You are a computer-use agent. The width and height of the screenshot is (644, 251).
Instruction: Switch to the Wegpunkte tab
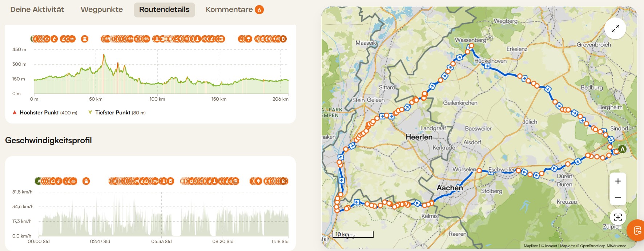(102, 10)
